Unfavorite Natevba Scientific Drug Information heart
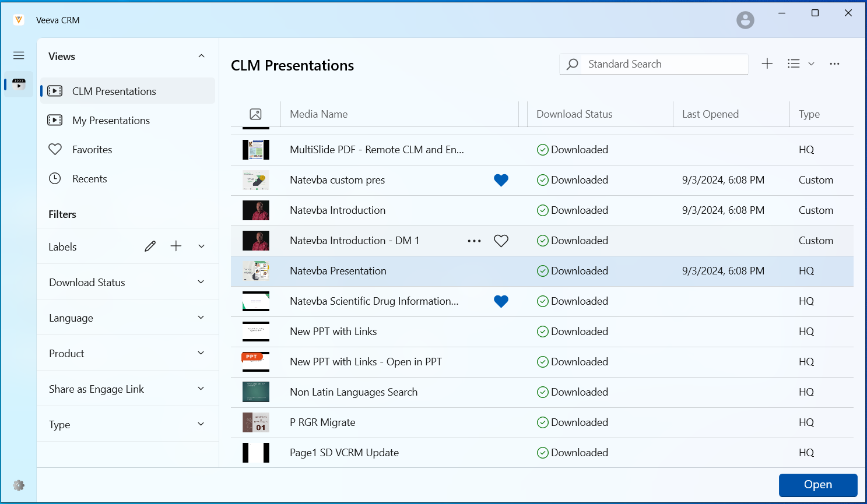This screenshot has width=867, height=504. (x=501, y=301)
